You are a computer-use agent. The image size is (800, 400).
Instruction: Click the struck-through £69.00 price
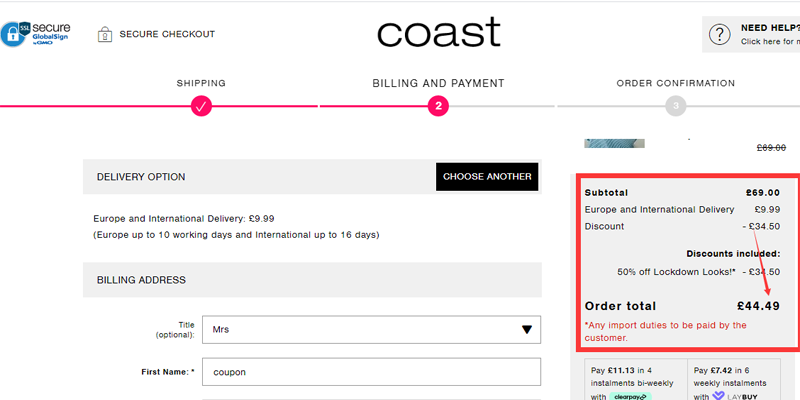(771, 148)
